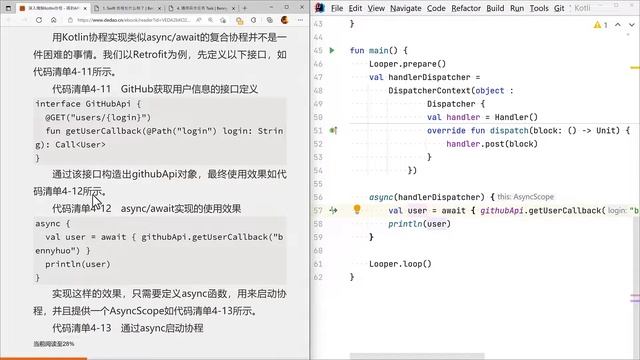Open the browser profile avatar
The image size is (640, 360).
point(284,20)
